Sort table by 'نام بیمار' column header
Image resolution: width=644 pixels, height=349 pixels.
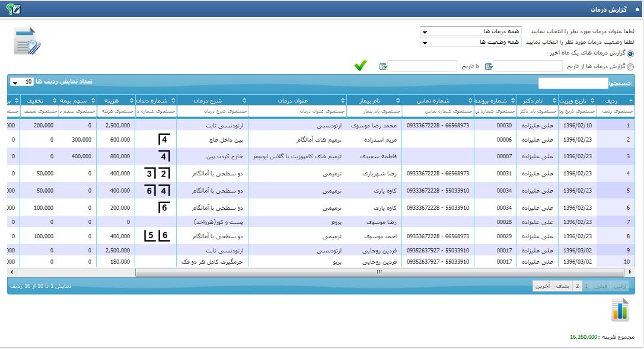pyautogui.click(x=374, y=100)
